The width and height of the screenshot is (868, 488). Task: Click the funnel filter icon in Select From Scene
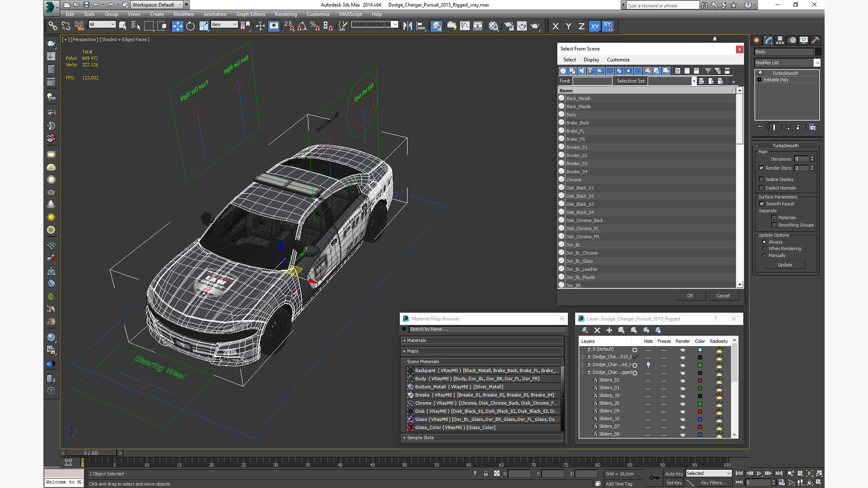tap(708, 71)
